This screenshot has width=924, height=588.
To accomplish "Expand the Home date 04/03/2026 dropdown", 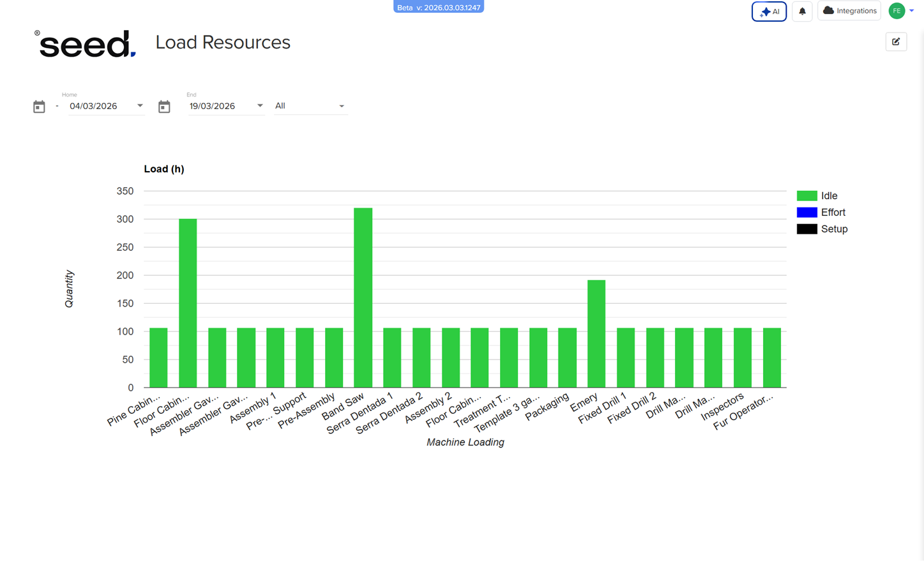I will pyautogui.click(x=140, y=106).
